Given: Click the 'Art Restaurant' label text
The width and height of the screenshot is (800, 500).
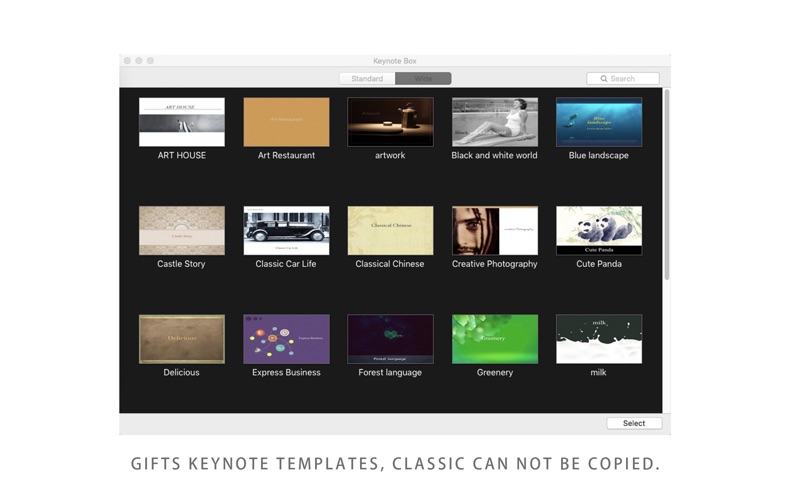Looking at the screenshot, I should click(286, 155).
